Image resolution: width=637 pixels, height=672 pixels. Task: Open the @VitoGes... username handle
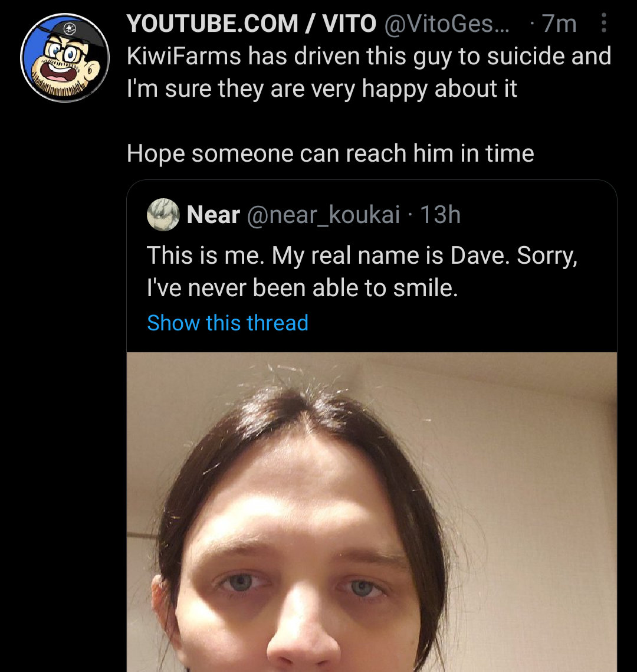[x=447, y=23]
